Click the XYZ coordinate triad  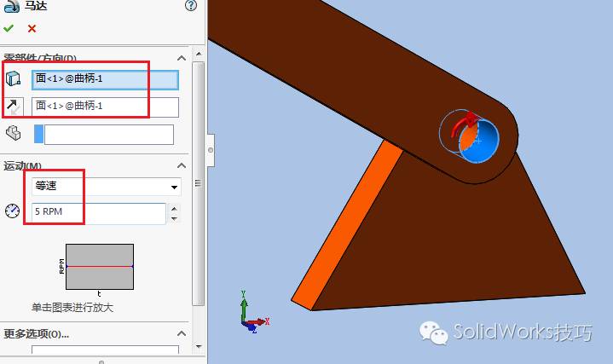(x=249, y=315)
